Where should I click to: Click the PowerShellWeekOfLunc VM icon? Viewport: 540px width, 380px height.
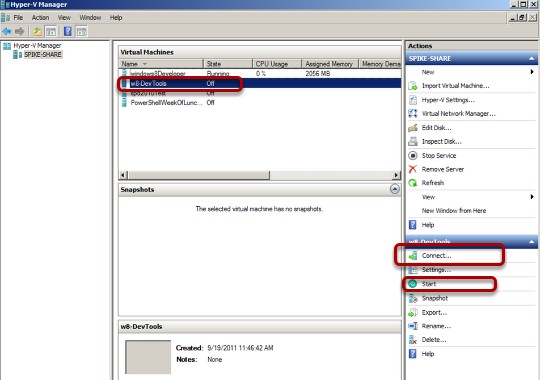[x=124, y=102]
